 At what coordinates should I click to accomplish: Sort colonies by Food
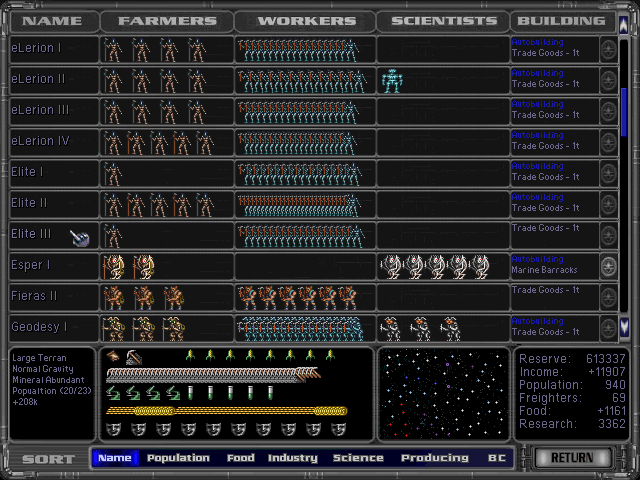tap(241, 458)
